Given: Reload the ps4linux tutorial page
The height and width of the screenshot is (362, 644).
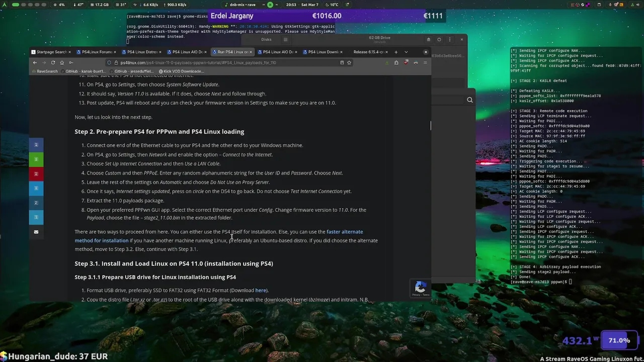Looking at the screenshot, I should (53, 62).
